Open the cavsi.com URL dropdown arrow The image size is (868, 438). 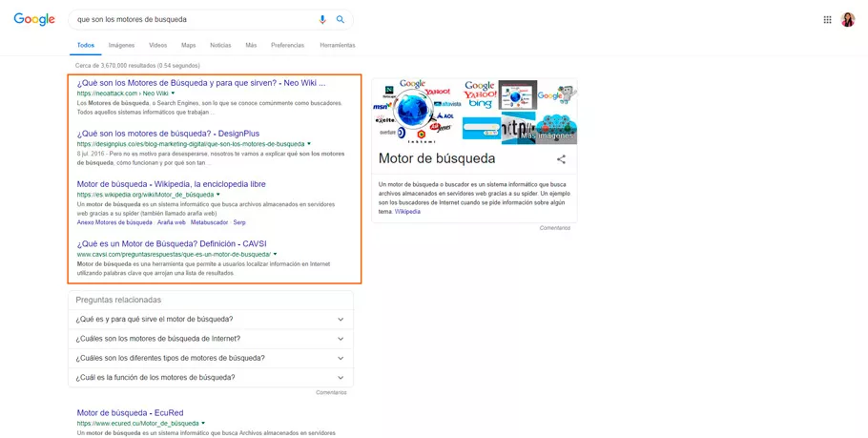point(275,255)
